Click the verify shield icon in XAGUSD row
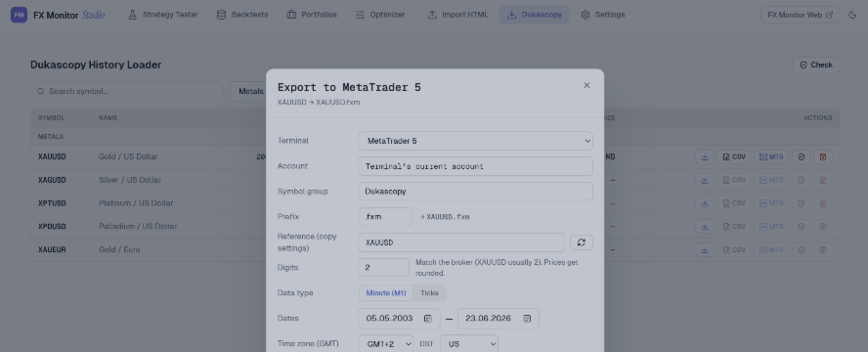The image size is (868, 352). [x=801, y=180]
